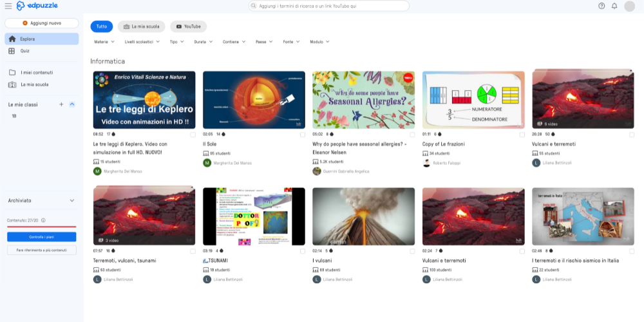Viewport: 644px width, 322px height.
Task: Click the red content usage progress bar
Action: coord(41,227)
